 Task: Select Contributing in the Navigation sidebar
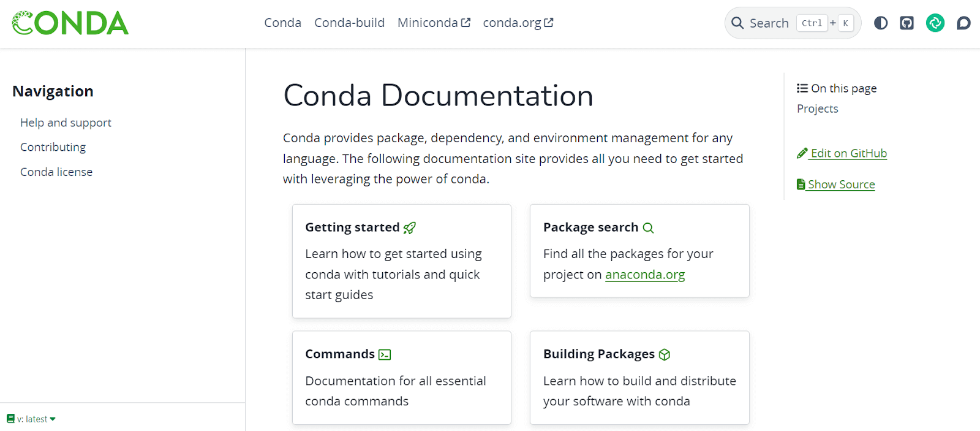pyautogui.click(x=53, y=147)
